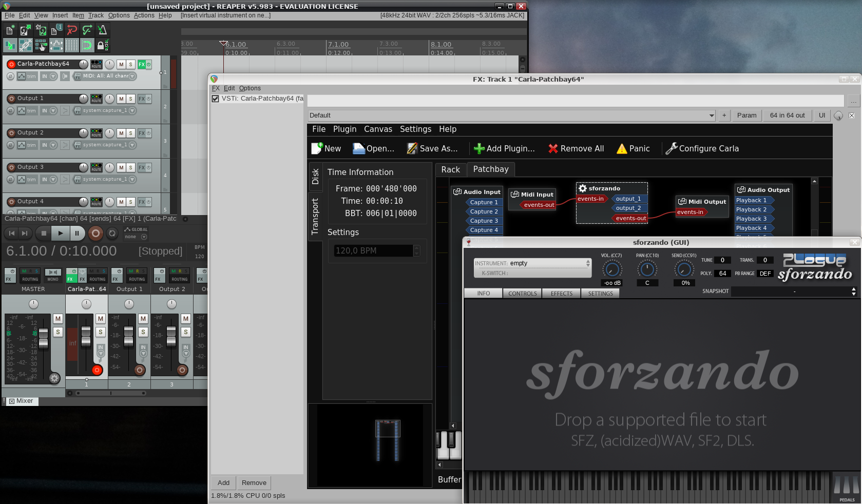Click the Param button
Screen dimensions: 862x504
pos(746,115)
